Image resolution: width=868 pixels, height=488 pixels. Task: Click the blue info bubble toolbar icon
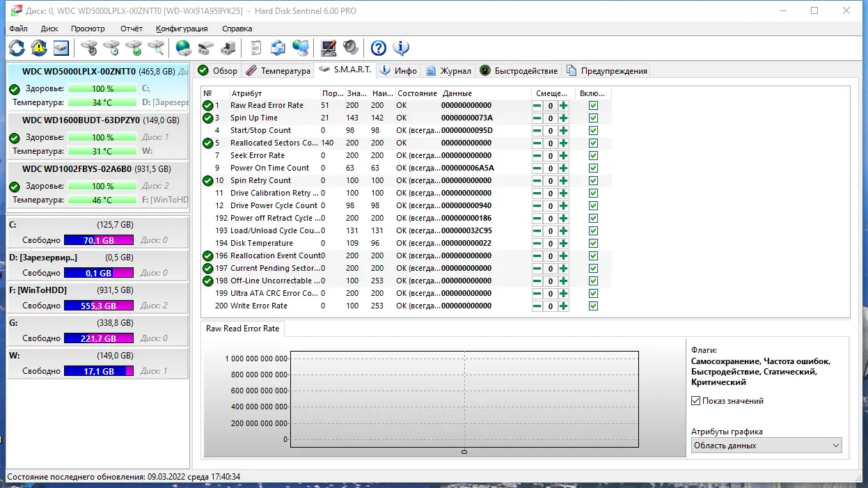pyautogui.click(x=400, y=48)
